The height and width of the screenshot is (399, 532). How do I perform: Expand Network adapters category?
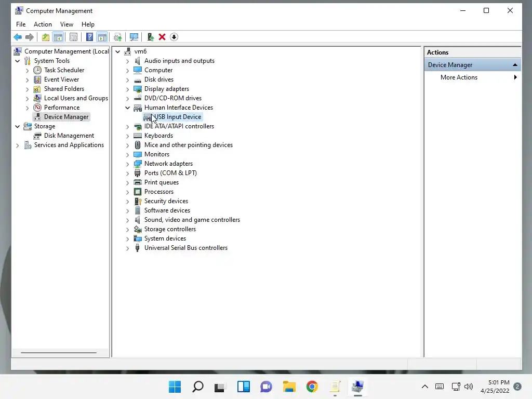click(x=128, y=164)
